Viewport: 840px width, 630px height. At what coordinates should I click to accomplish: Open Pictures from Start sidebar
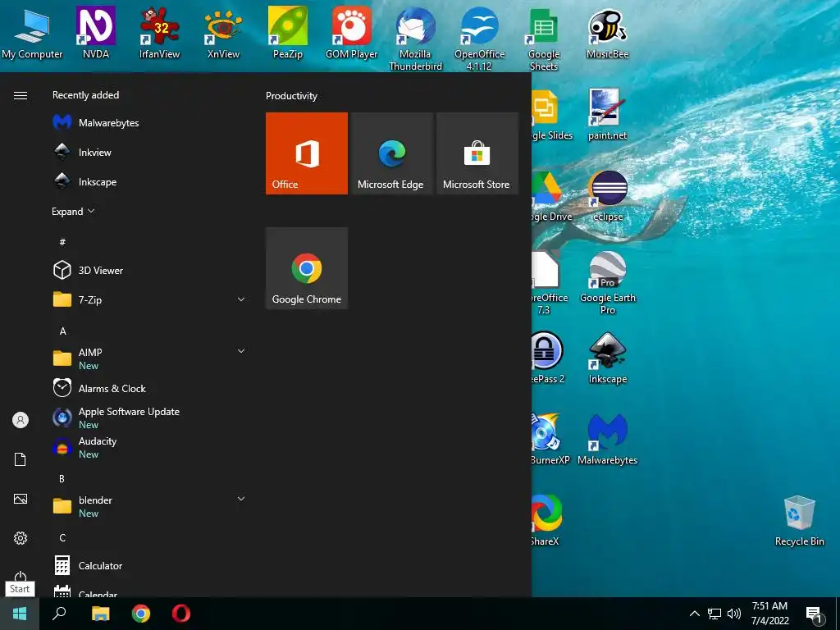coord(21,499)
